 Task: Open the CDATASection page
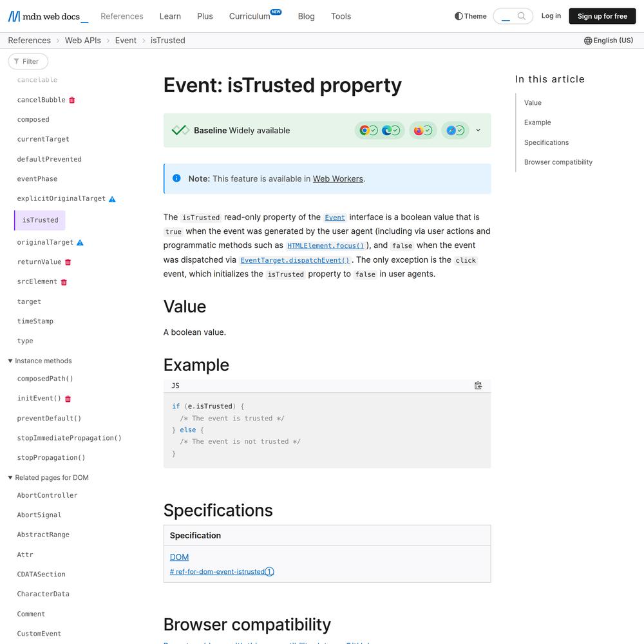tap(41, 574)
